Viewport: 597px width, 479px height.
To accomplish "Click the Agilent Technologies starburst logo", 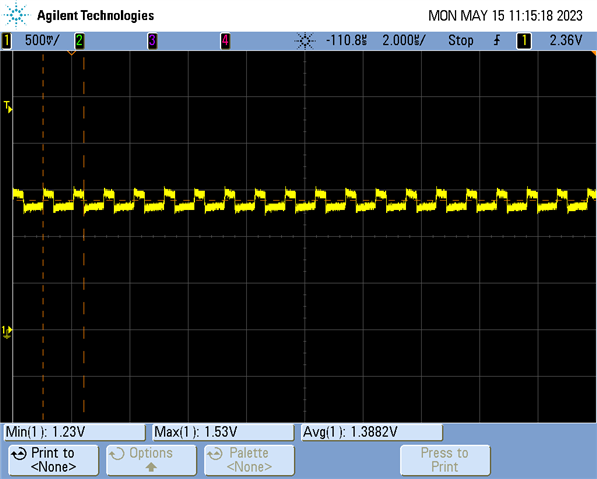I will pos(16,15).
